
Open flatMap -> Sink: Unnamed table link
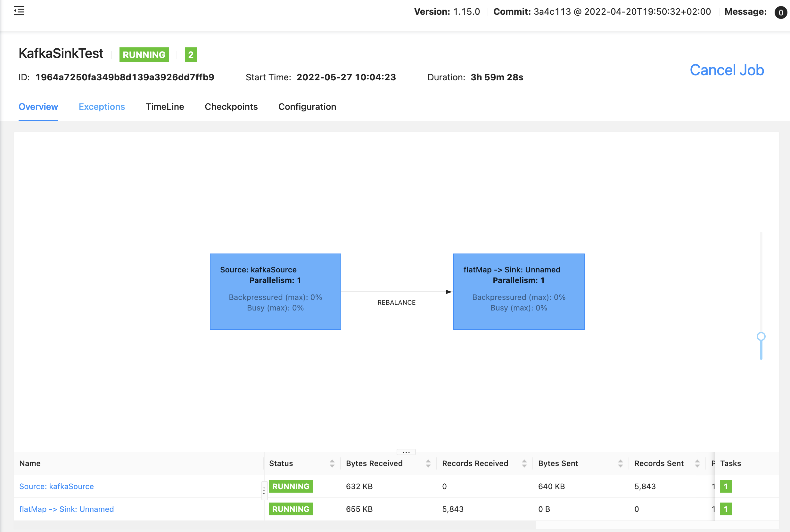coord(66,509)
